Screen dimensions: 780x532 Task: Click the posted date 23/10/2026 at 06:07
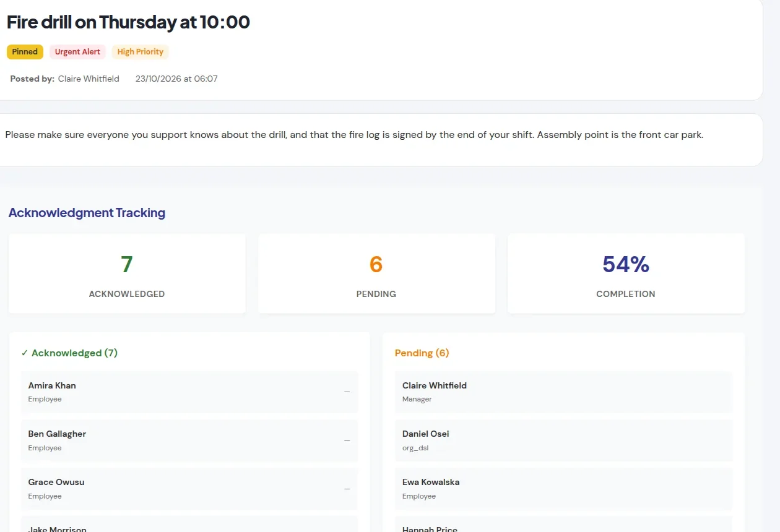(176, 79)
